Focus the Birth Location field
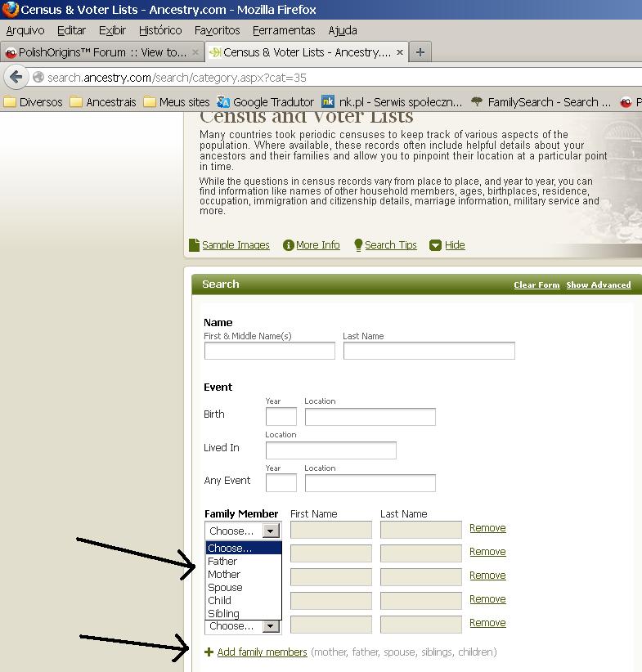Viewport: 642px width, 672px height. click(x=370, y=417)
